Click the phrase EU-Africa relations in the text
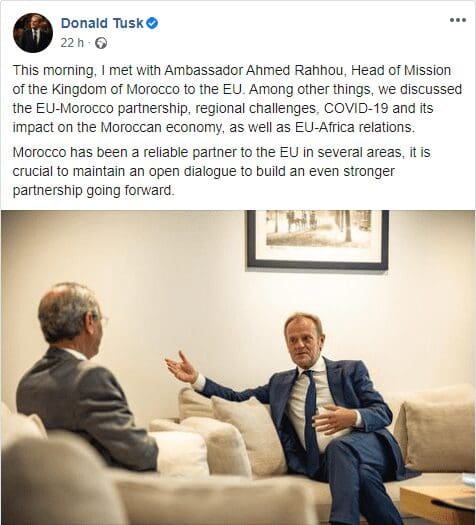 click(x=354, y=127)
